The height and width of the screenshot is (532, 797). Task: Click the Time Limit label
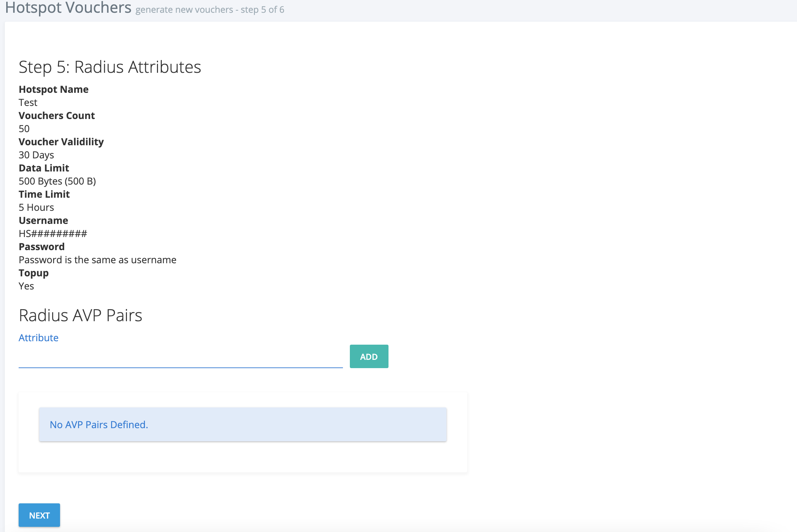(44, 194)
